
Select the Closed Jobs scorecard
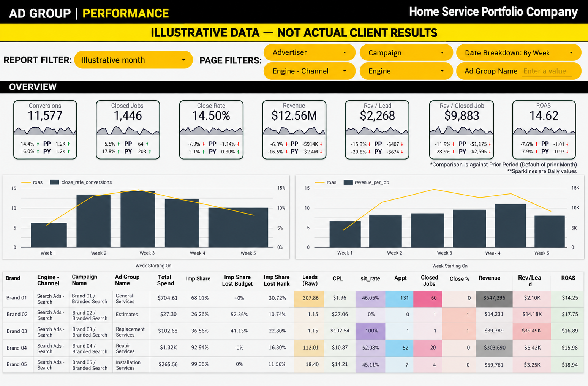[128, 130]
